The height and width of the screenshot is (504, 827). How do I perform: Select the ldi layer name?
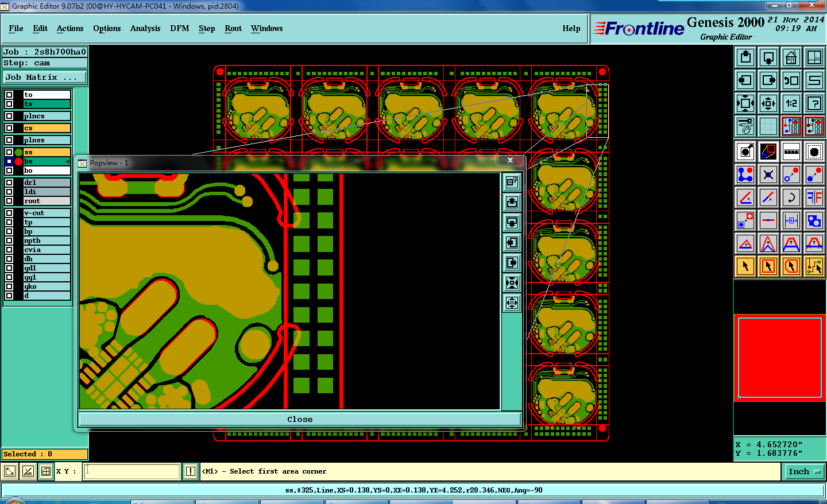tap(47, 192)
